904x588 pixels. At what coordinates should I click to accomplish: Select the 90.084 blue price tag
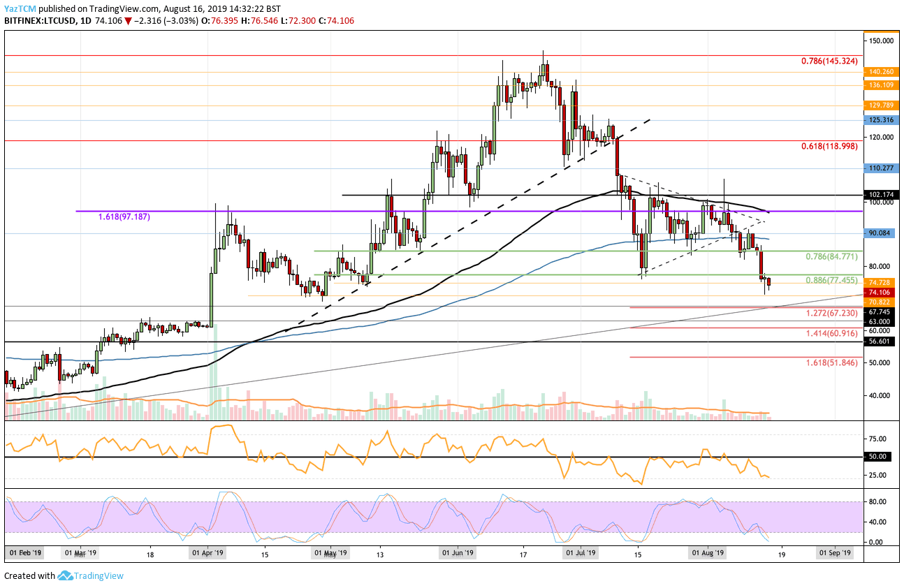(881, 233)
